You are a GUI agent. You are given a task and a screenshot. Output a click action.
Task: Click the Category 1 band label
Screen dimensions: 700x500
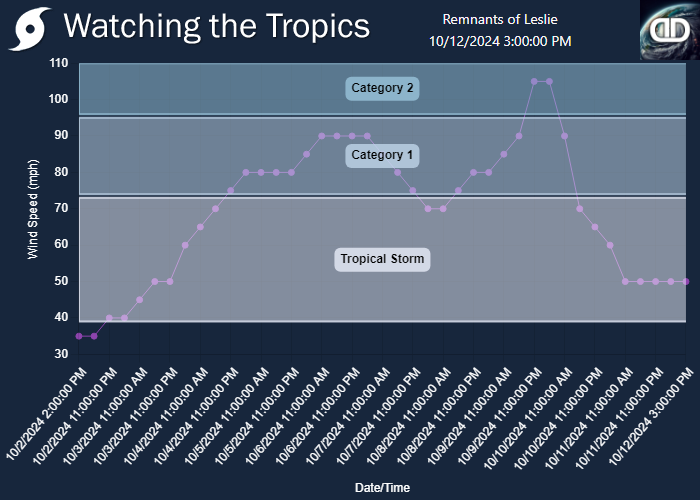[x=382, y=155]
